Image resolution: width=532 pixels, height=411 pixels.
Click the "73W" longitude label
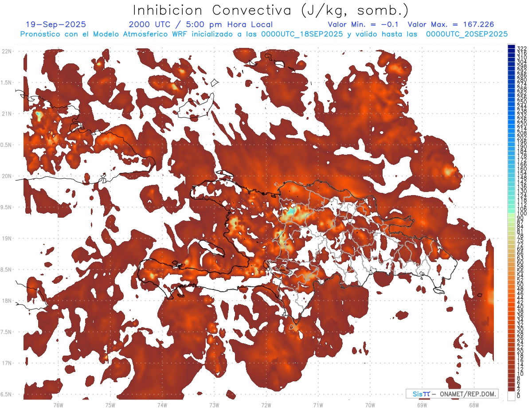pyautogui.click(x=214, y=405)
